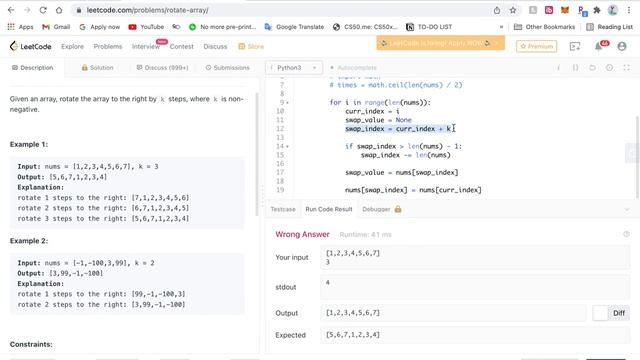
Task: Click the code braces format icon
Action: click(575, 68)
